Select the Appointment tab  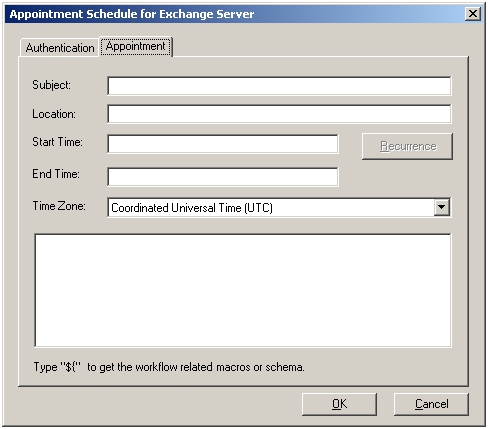(x=136, y=46)
